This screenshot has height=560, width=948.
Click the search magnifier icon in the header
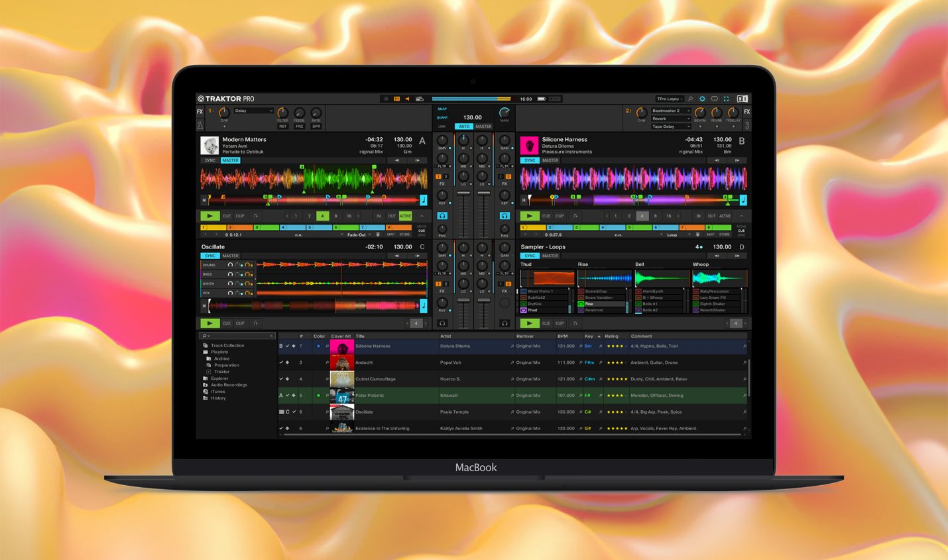coord(691,99)
